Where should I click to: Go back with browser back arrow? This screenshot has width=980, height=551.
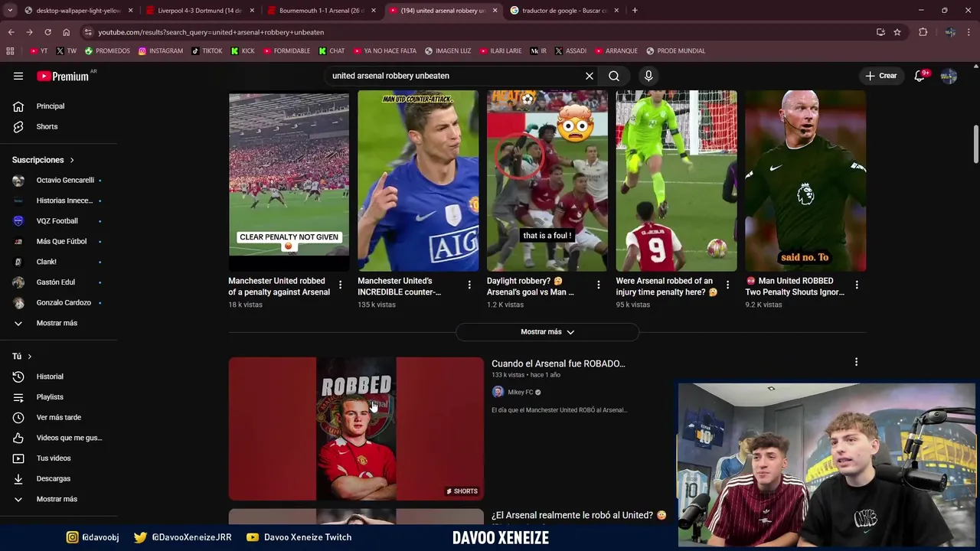[x=11, y=32]
